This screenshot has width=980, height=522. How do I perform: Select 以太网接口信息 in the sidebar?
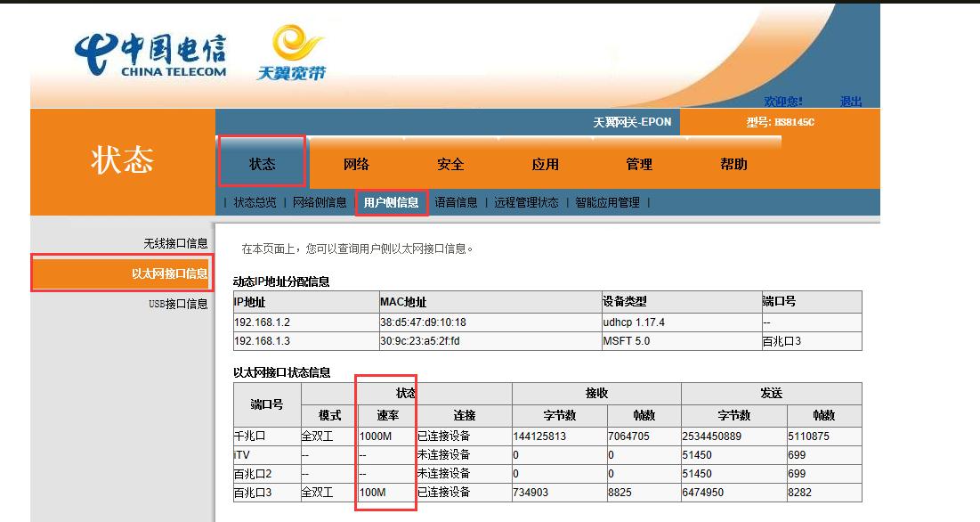coord(169,273)
